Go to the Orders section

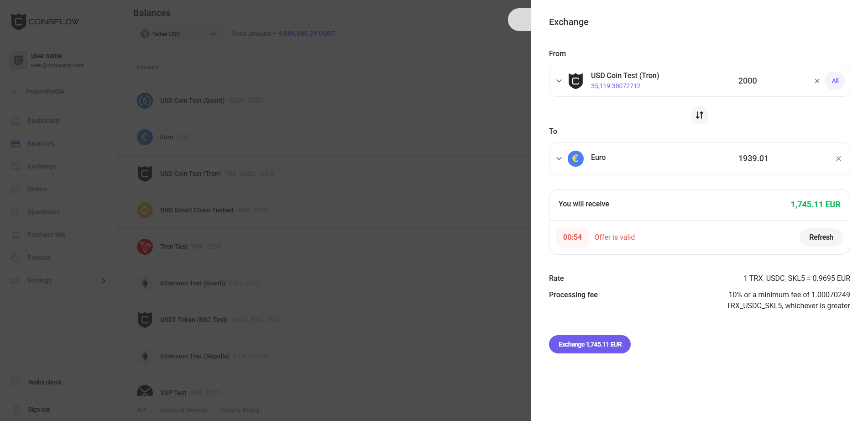point(37,189)
